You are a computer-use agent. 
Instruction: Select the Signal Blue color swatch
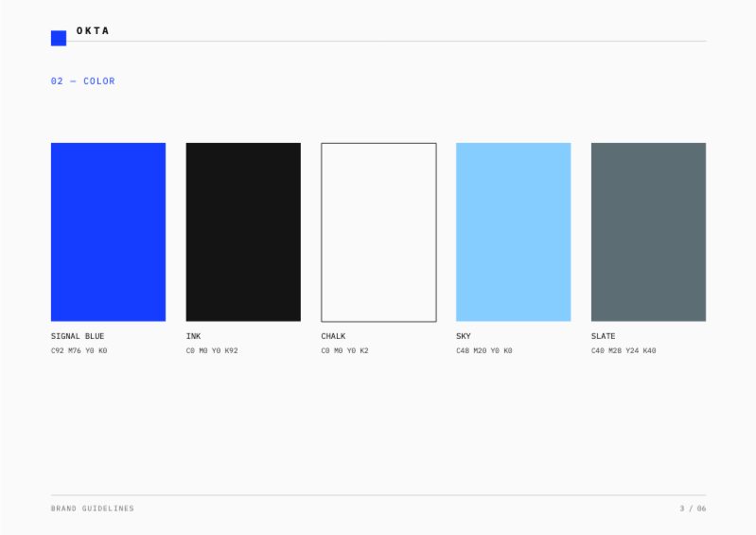[x=109, y=232]
